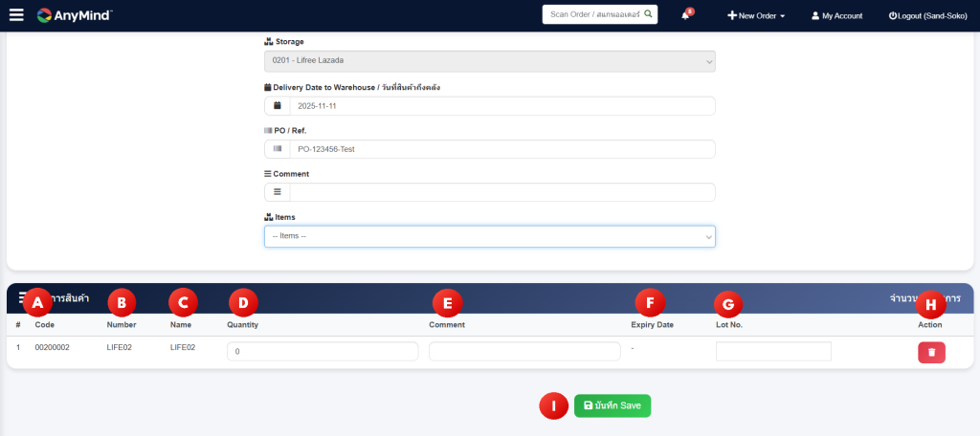Screen dimensions: 980x436
Task: Go to My Account
Action: (x=836, y=16)
